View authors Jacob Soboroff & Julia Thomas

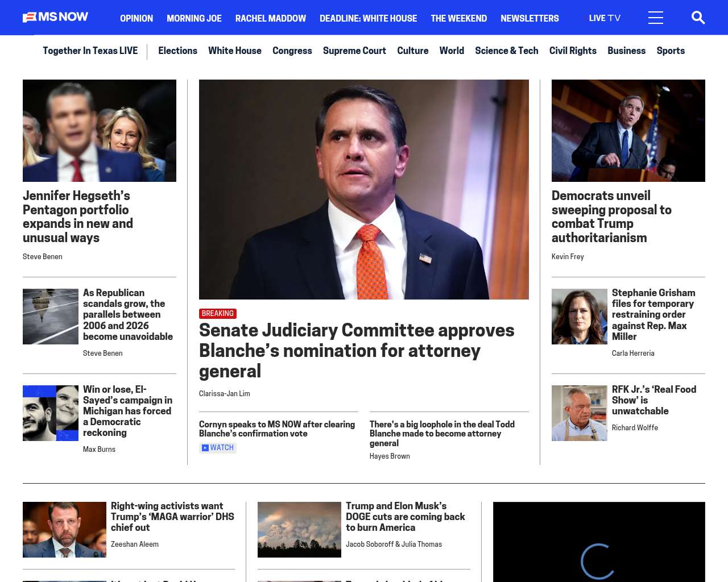[394, 544]
